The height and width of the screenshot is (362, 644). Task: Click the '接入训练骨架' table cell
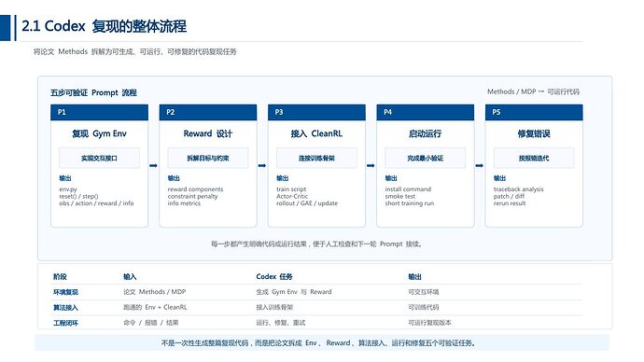point(274,307)
